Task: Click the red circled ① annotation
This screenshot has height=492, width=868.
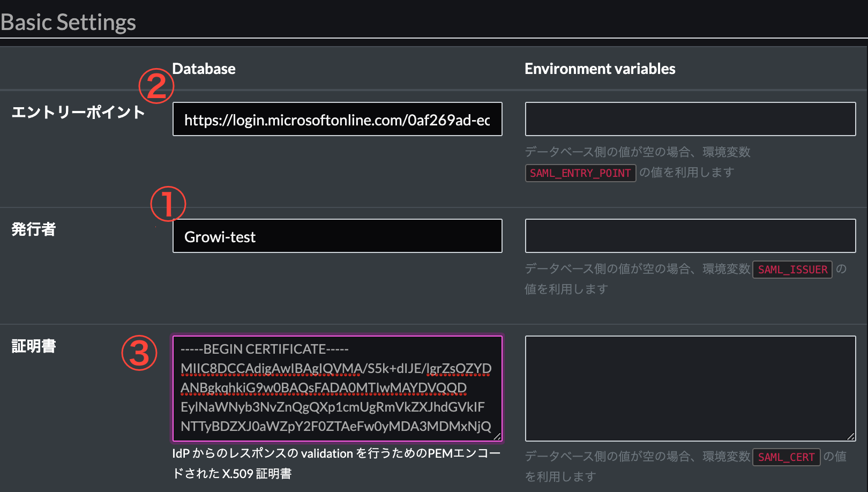Action: [167, 204]
